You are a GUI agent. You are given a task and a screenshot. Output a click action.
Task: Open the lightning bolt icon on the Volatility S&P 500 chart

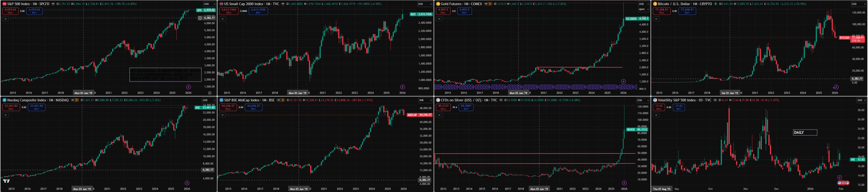(840, 178)
